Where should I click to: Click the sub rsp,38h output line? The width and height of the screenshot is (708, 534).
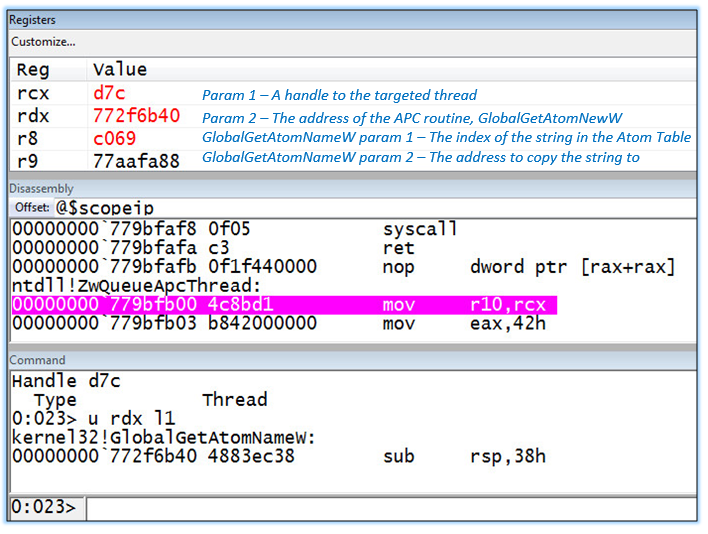(279, 456)
